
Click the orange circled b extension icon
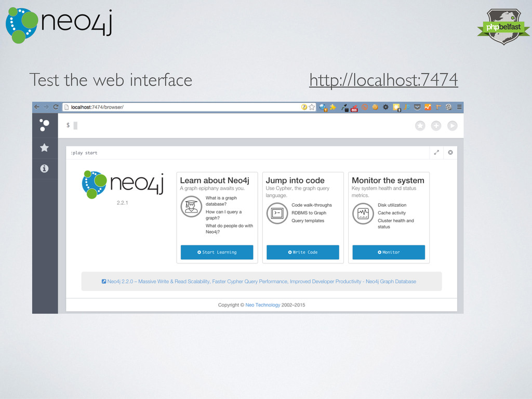(x=365, y=107)
